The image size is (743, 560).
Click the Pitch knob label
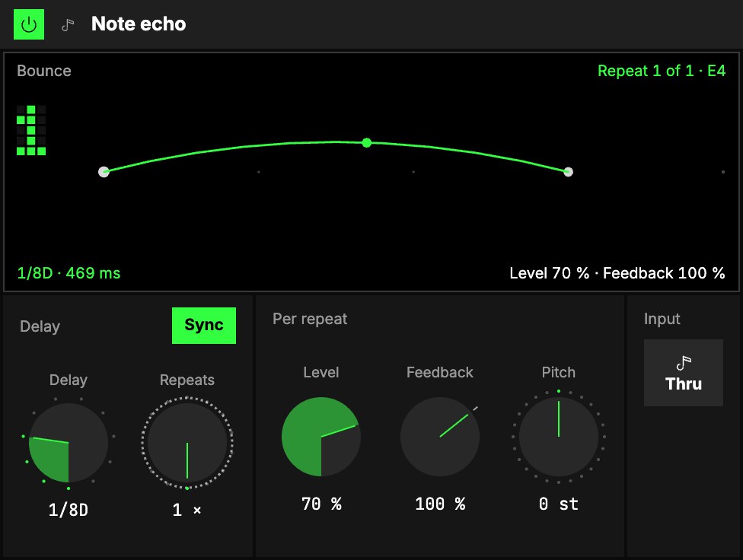559,372
